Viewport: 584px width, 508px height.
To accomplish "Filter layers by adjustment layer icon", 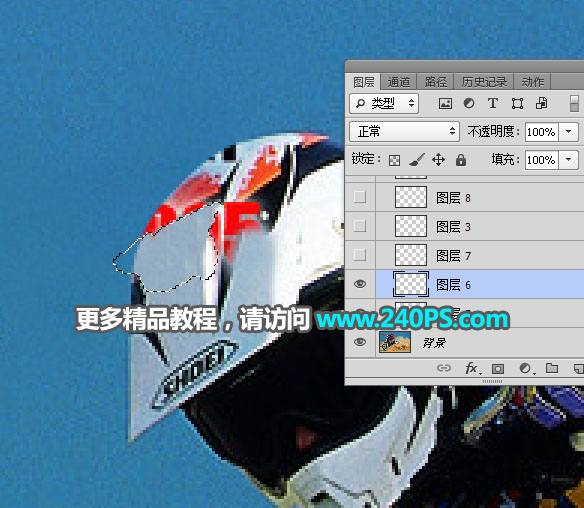I will tap(469, 103).
